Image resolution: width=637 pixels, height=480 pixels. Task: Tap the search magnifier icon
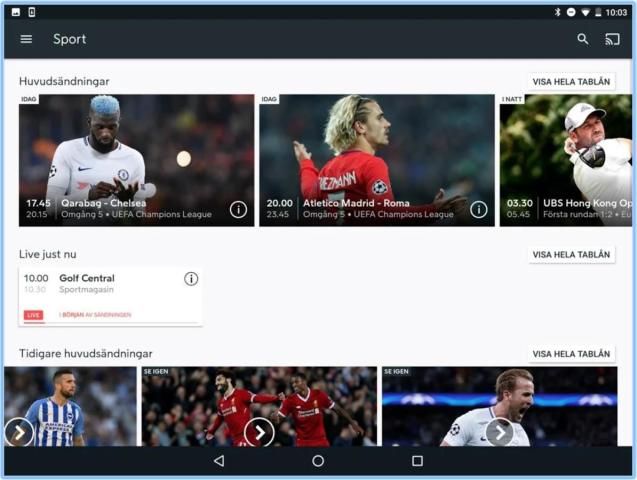pos(583,39)
